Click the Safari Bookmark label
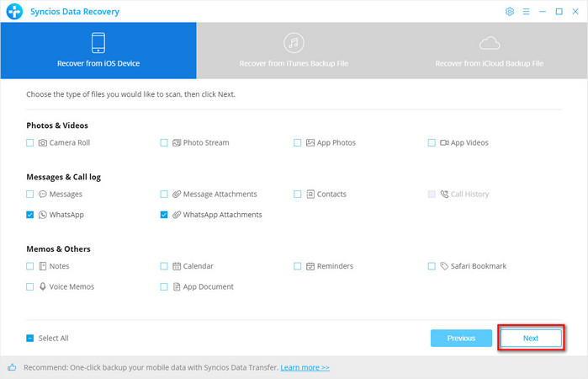 [x=479, y=266]
